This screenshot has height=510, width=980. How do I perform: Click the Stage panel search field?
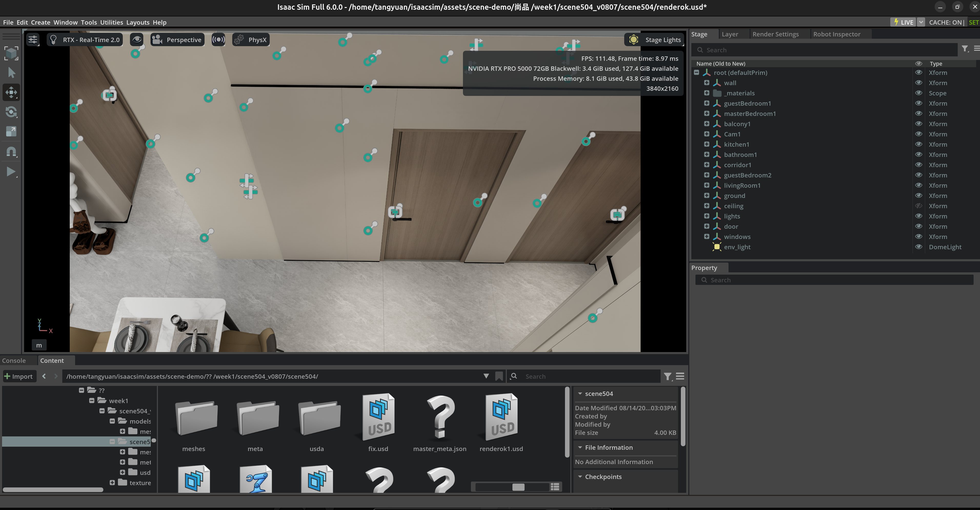tap(824, 50)
